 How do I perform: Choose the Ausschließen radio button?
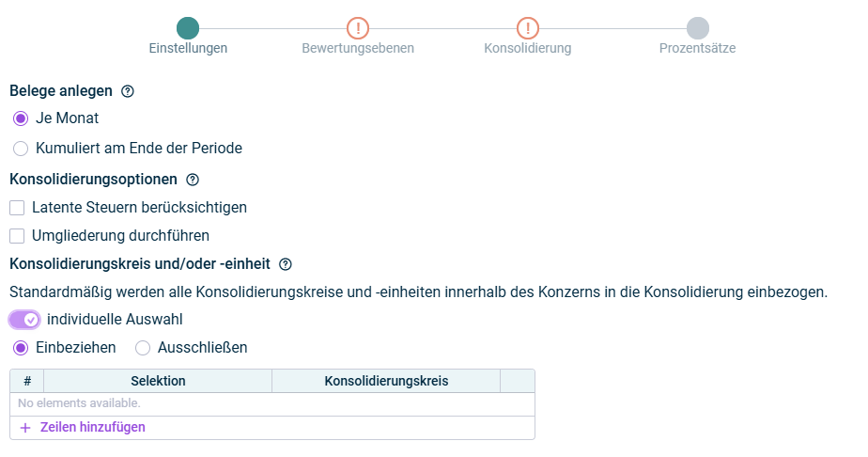pyautogui.click(x=143, y=348)
